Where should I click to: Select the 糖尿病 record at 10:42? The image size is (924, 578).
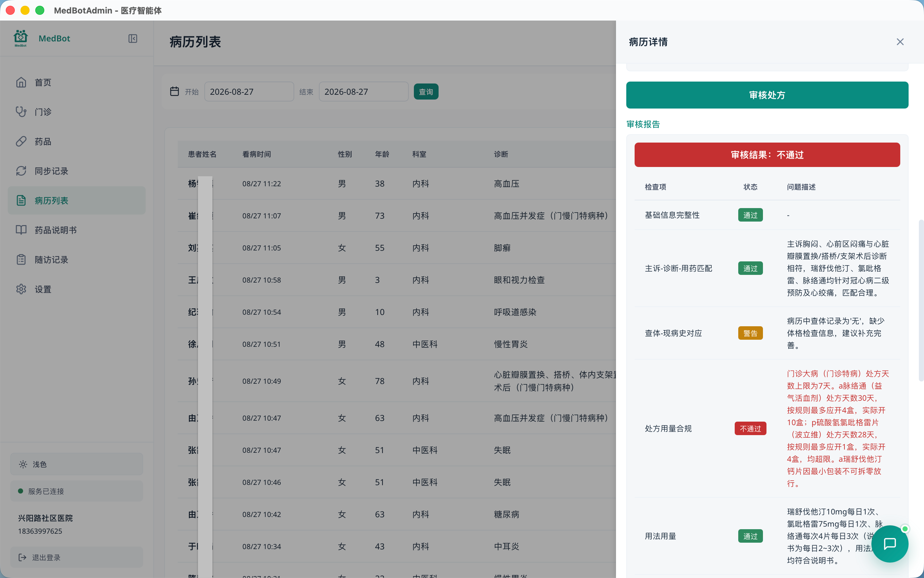tap(397, 514)
